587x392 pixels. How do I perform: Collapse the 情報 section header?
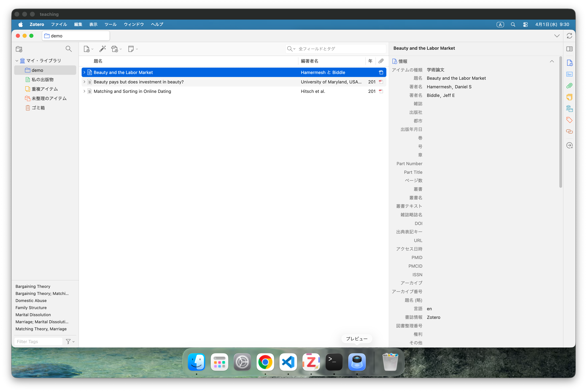click(552, 61)
